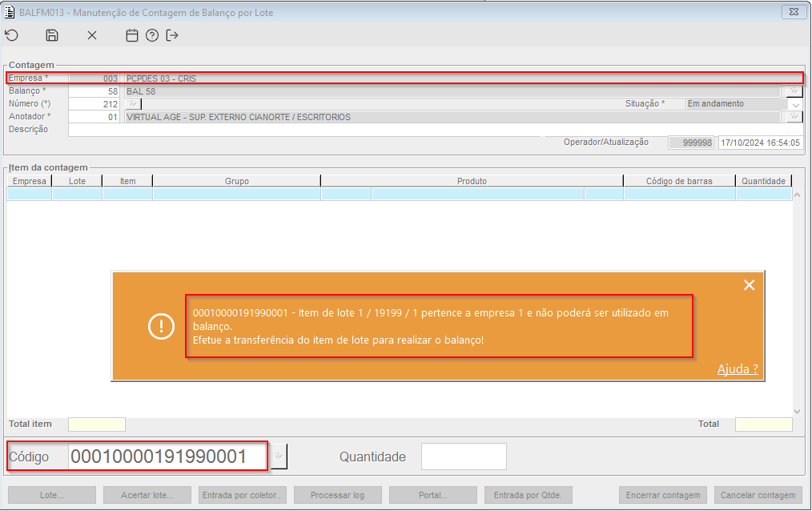Image resolution: width=812 pixels, height=511 pixels.
Task: Click the Produto column header
Action: (x=472, y=181)
